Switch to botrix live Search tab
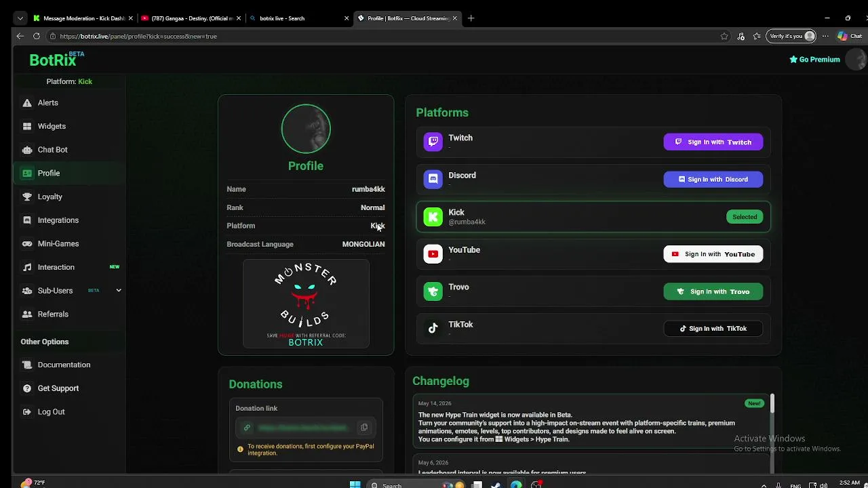868x488 pixels. (x=299, y=18)
